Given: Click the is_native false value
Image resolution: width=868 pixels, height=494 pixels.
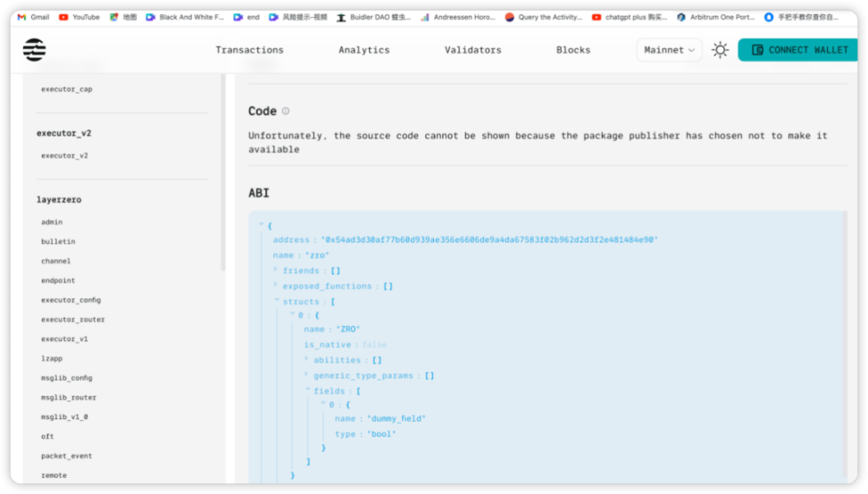Looking at the screenshot, I should (x=375, y=345).
